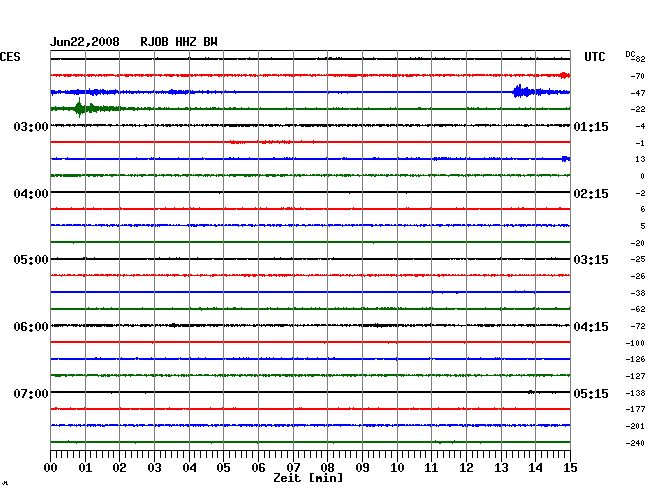This screenshot has width=650, height=494.
Task: Click the DC offset value -127
Action: tap(635, 376)
